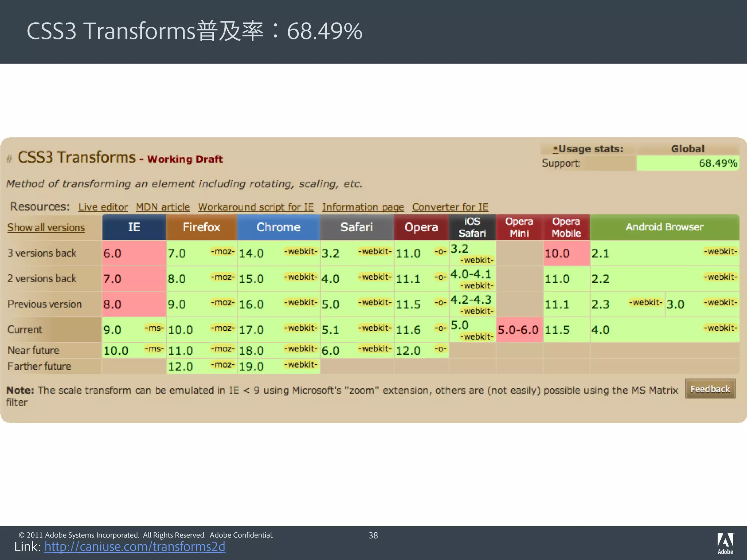Click the Adobe logo in footer

pyautogui.click(x=725, y=544)
